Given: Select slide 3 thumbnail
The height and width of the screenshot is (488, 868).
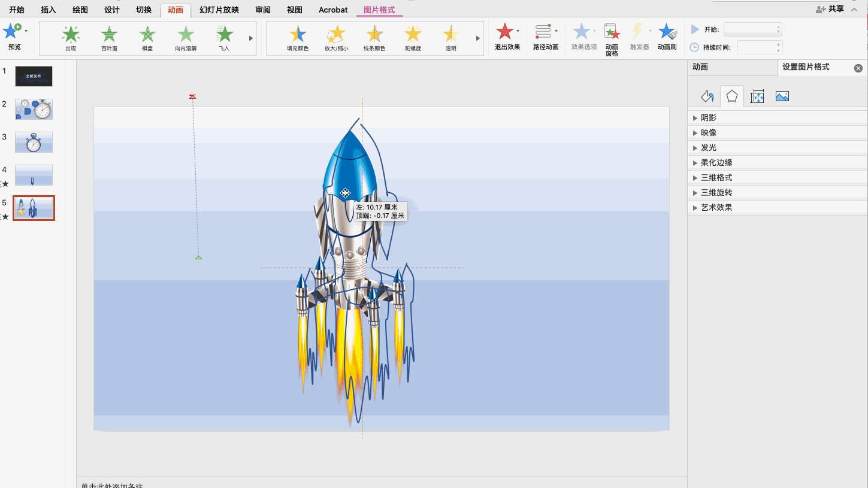Looking at the screenshot, I should coord(34,142).
